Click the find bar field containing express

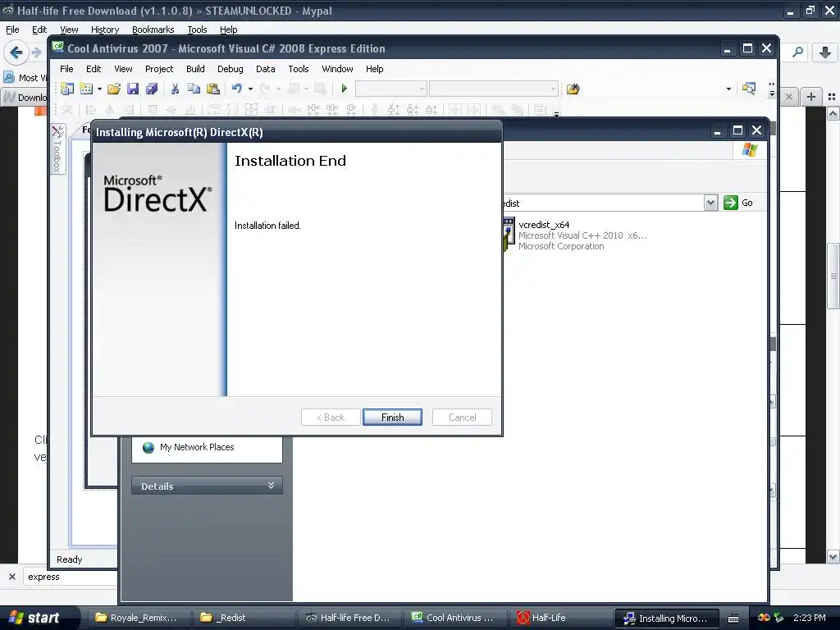click(x=71, y=577)
